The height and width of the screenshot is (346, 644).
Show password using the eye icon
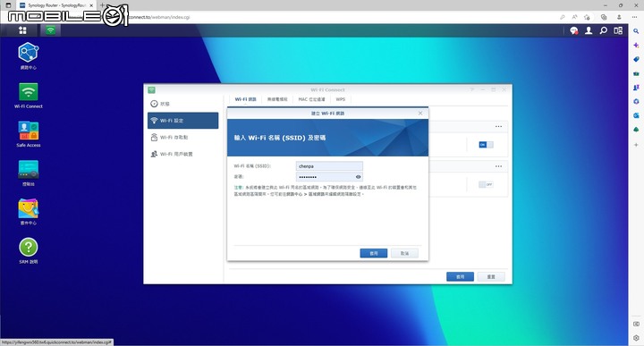(x=358, y=177)
